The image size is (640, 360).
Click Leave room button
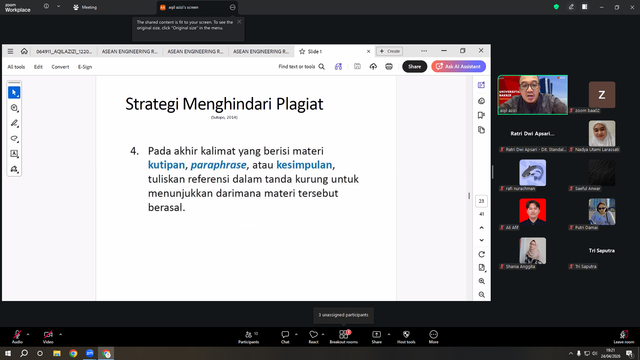(x=624, y=337)
